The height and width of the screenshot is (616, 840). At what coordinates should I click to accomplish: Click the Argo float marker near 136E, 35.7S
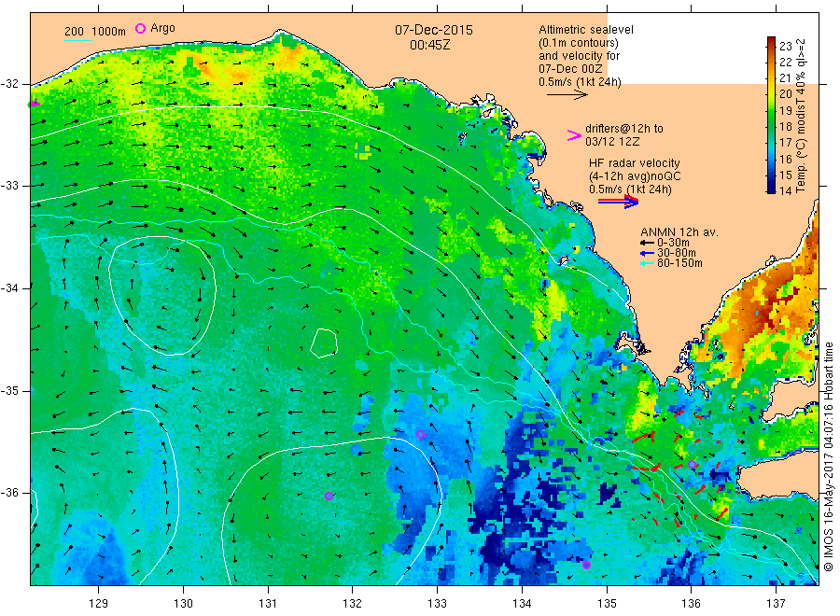692,465
